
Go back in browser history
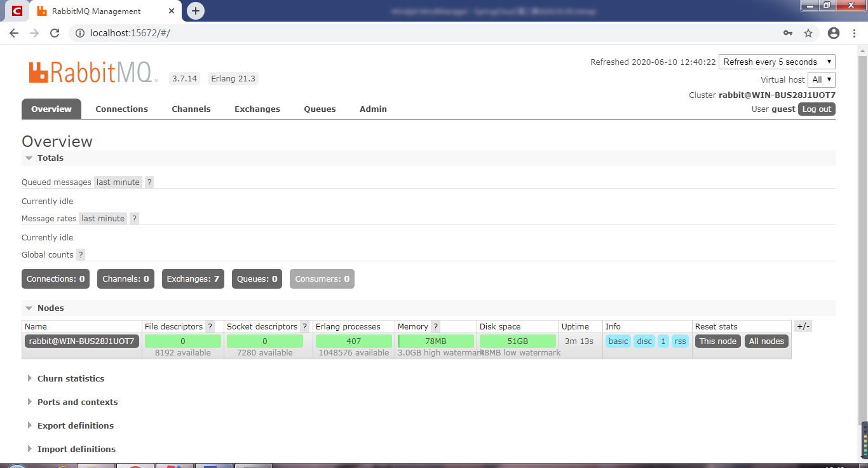pyautogui.click(x=14, y=33)
